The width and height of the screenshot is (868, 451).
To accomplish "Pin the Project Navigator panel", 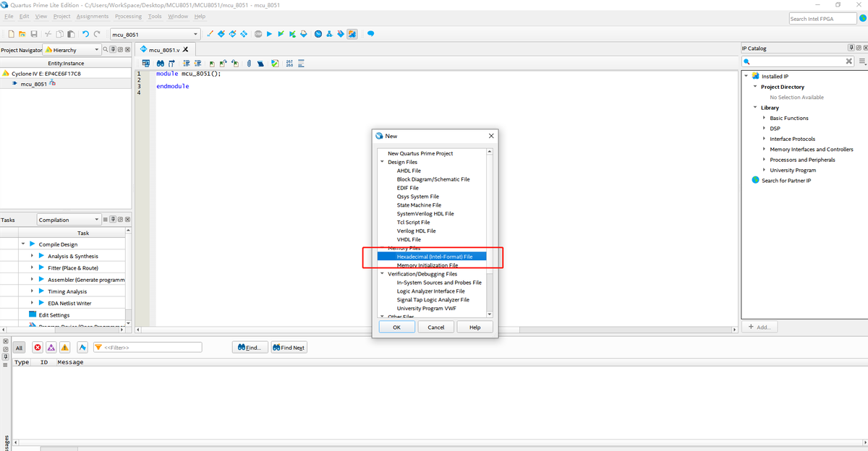I will (x=113, y=49).
